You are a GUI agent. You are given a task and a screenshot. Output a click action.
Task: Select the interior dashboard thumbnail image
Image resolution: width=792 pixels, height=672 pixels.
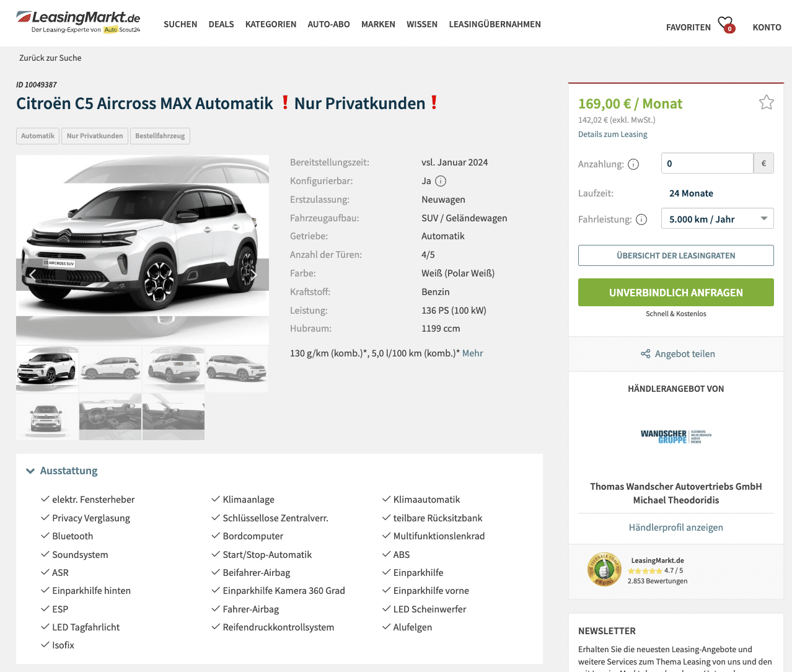coord(110,417)
